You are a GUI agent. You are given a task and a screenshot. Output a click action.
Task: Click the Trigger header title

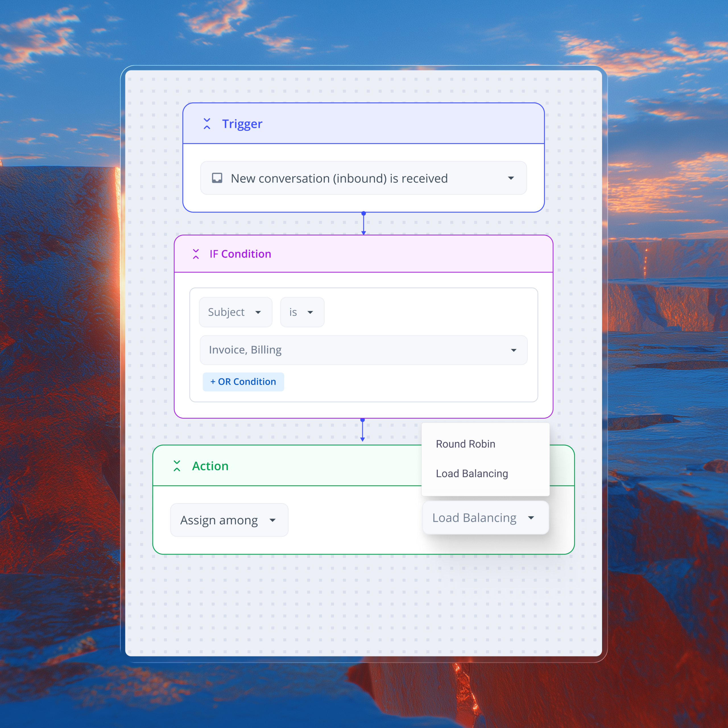click(x=242, y=124)
